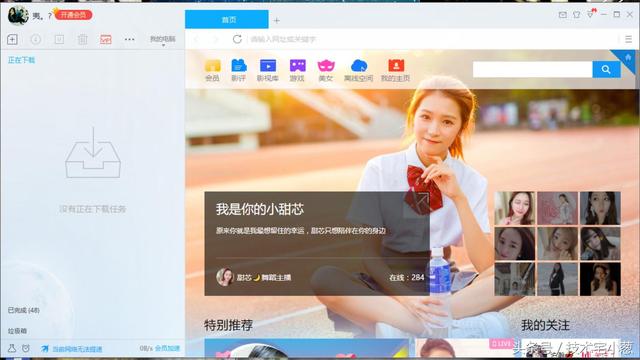This screenshot has width=640, height=360.
Task: Open the 垃圾箱 recycle list
Action: pos(17,331)
